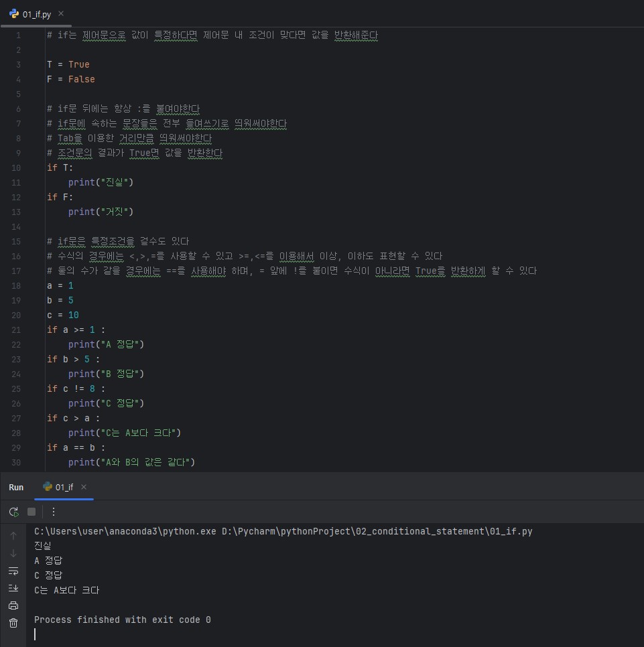Image resolution: width=644 pixels, height=647 pixels.
Task: Place cursor on 'T = True' line
Action: pyautogui.click(x=68, y=64)
